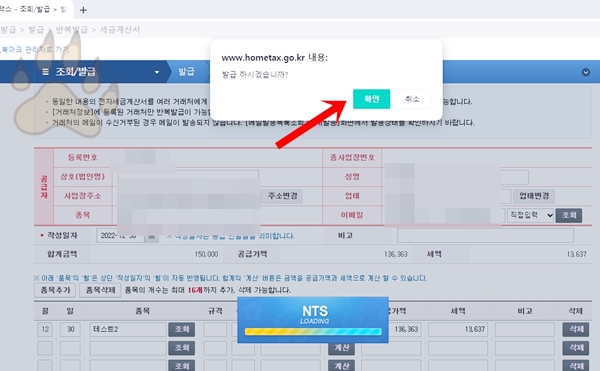600x371 pixels.
Task: Open the calendar icon beside 작성일자
Action: pyautogui.click(x=152, y=236)
